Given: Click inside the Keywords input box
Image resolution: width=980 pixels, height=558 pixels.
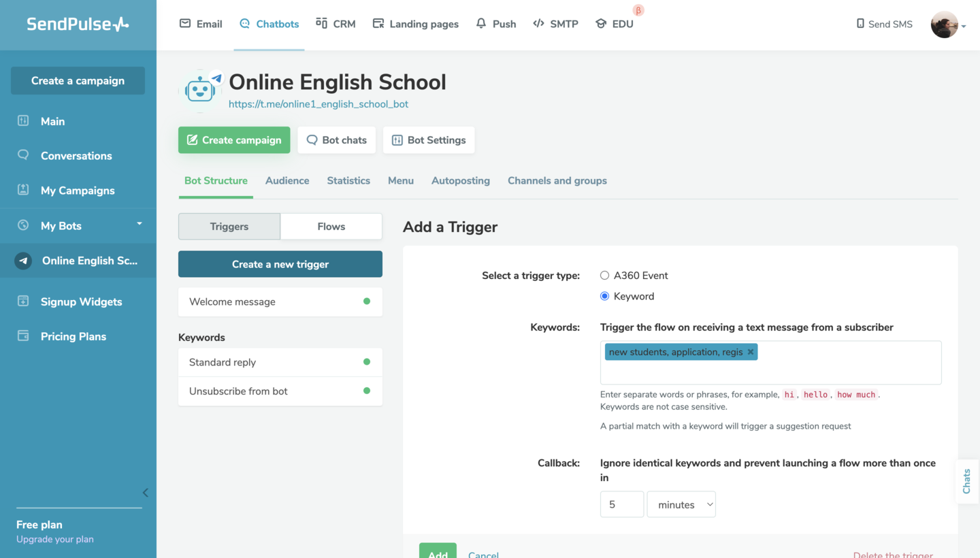Looking at the screenshot, I should 771,363.
